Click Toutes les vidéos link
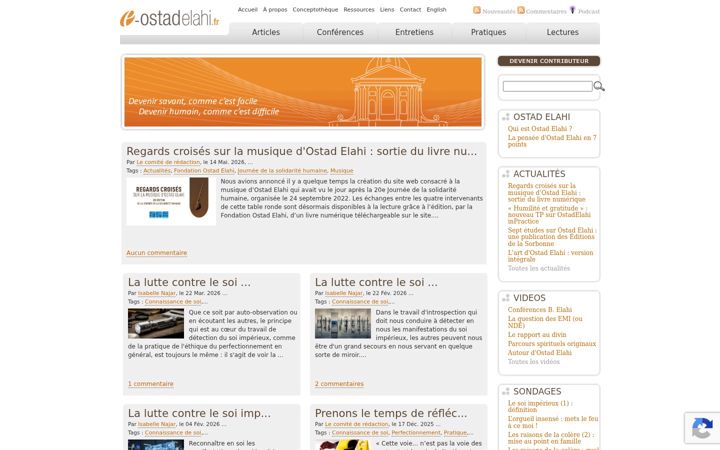 pos(534,362)
